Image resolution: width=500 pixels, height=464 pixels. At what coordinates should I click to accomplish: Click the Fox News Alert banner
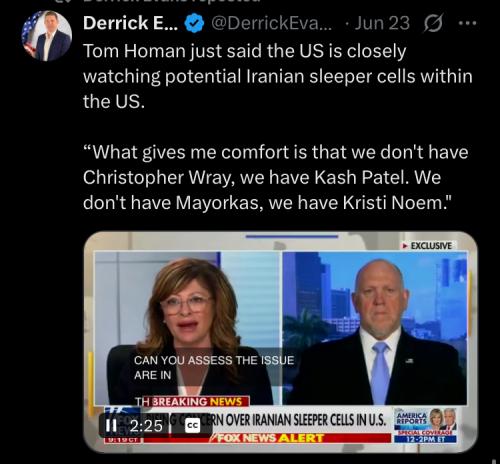pyautogui.click(x=270, y=438)
